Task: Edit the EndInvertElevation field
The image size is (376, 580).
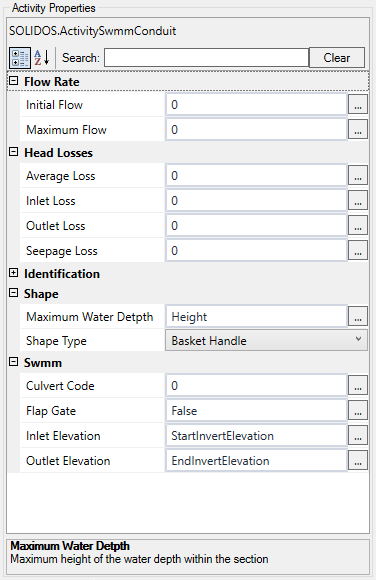Action: (256, 461)
